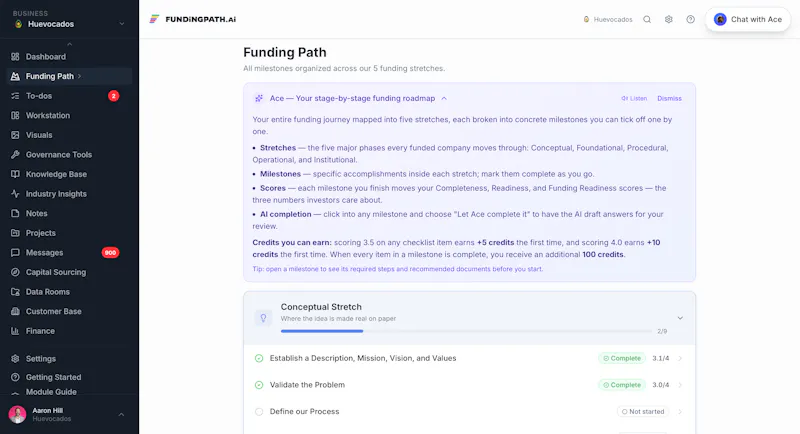Image resolution: width=800 pixels, height=434 pixels.
Task: Expand the Funding Path submenu chevron
Action: (80, 76)
